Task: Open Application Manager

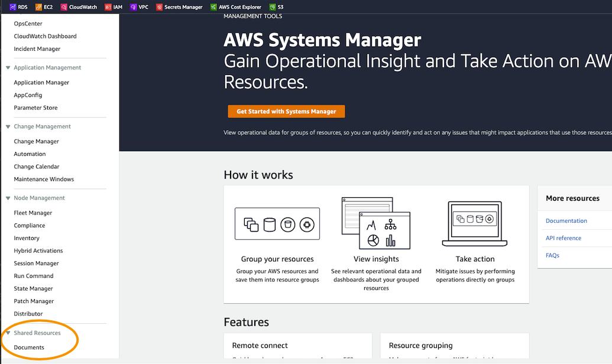Action: (x=41, y=83)
